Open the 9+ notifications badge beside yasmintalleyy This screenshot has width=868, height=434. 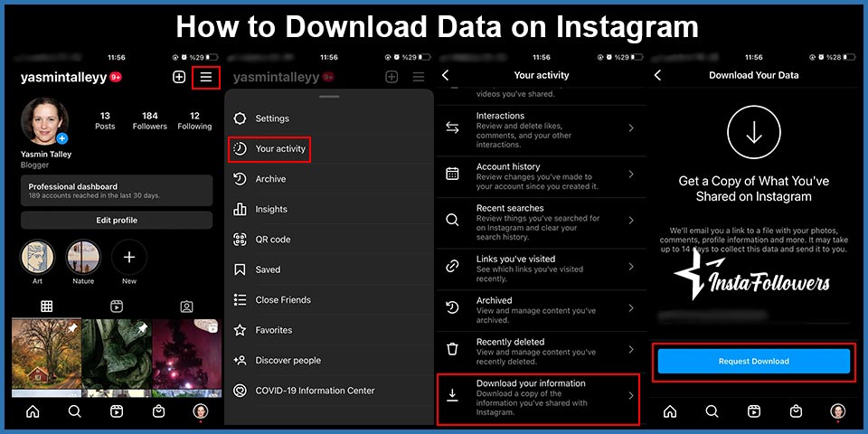point(116,78)
